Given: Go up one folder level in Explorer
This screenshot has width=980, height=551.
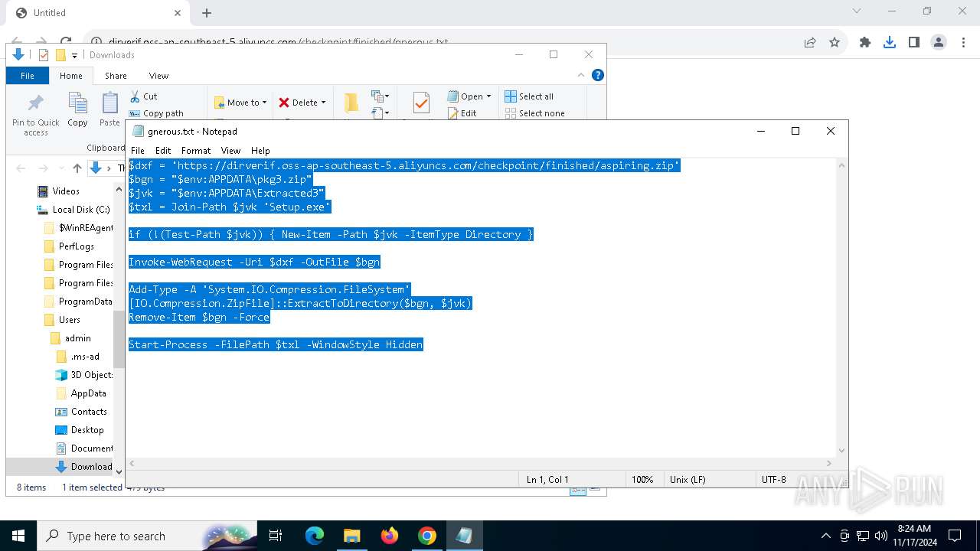Looking at the screenshot, I should coord(77,168).
